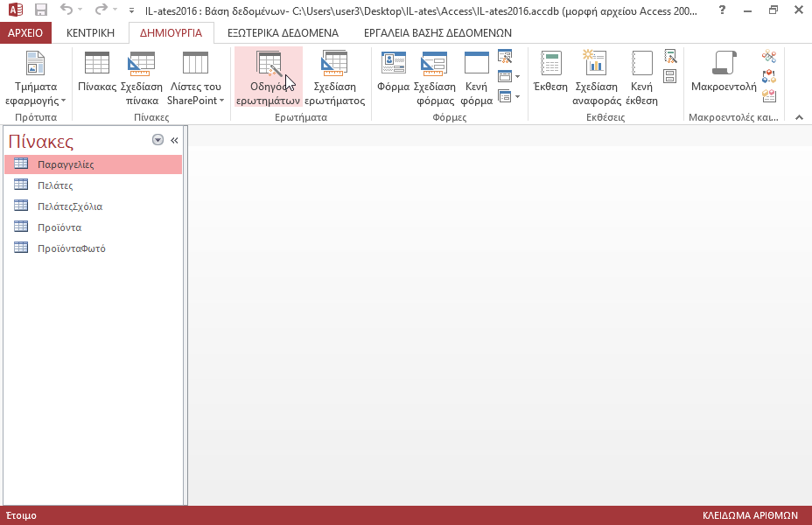
Task: Launch the Οδηγός ερωτημάτων query wizard
Action: tap(269, 78)
